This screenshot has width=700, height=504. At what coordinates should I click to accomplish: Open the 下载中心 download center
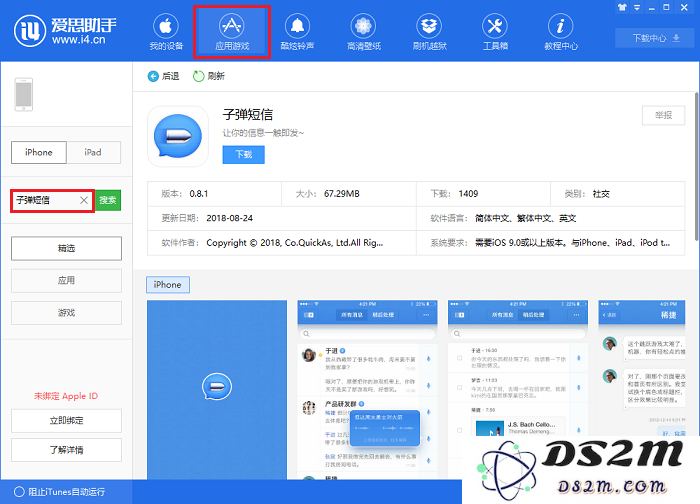(656, 38)
